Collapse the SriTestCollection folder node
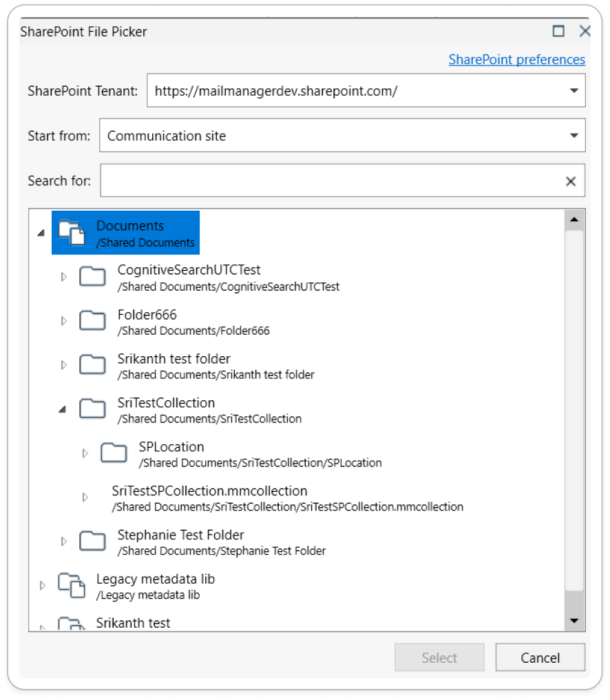610x700 pixels. pos(63,409)
